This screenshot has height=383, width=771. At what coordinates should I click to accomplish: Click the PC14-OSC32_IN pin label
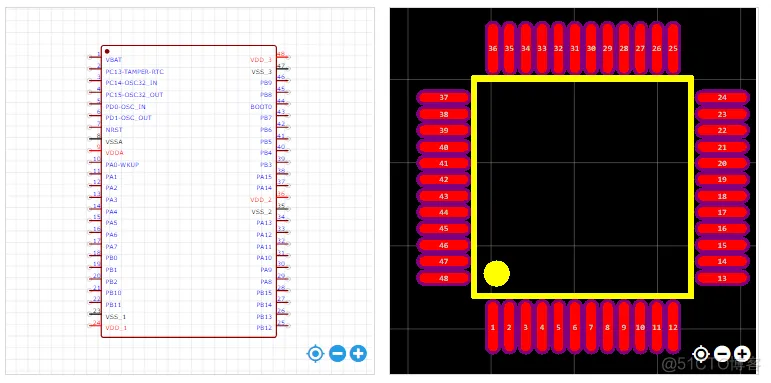tap(131, 83)
